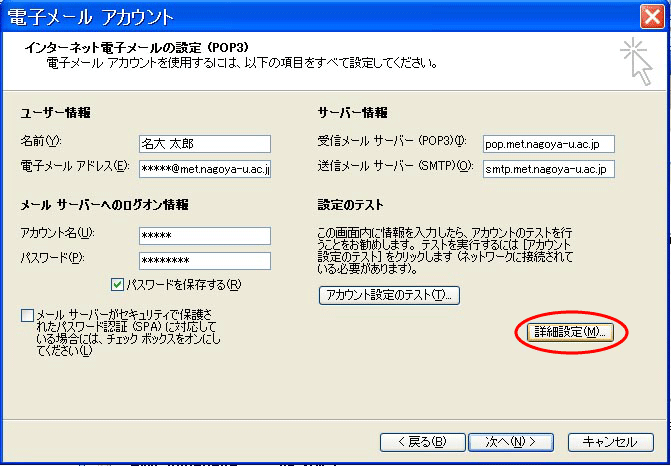This screenshot has width=671, height=466.
Task: Click the wizard cursor icon in header
Action: [x=637, y=61]
